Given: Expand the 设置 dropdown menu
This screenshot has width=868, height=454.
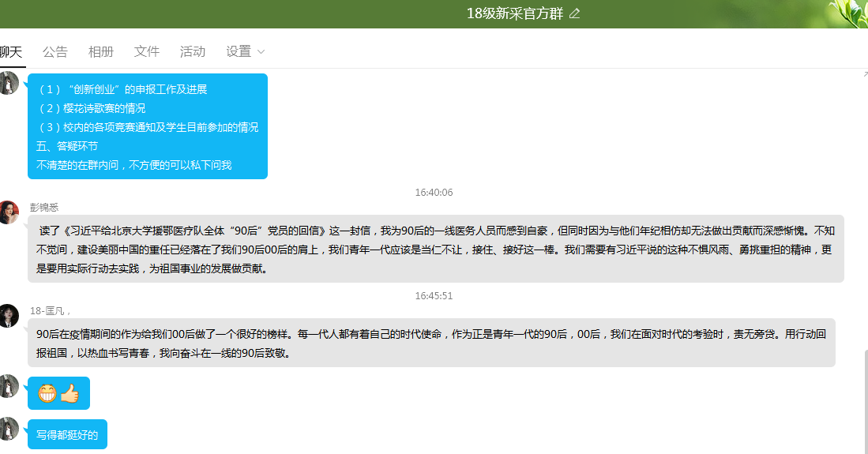Looking at the screenshot, I should (246, 51).
